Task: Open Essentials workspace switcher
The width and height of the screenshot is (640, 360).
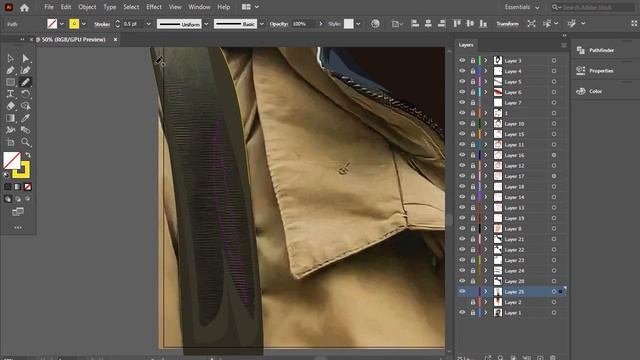Action: coord(522,7)
